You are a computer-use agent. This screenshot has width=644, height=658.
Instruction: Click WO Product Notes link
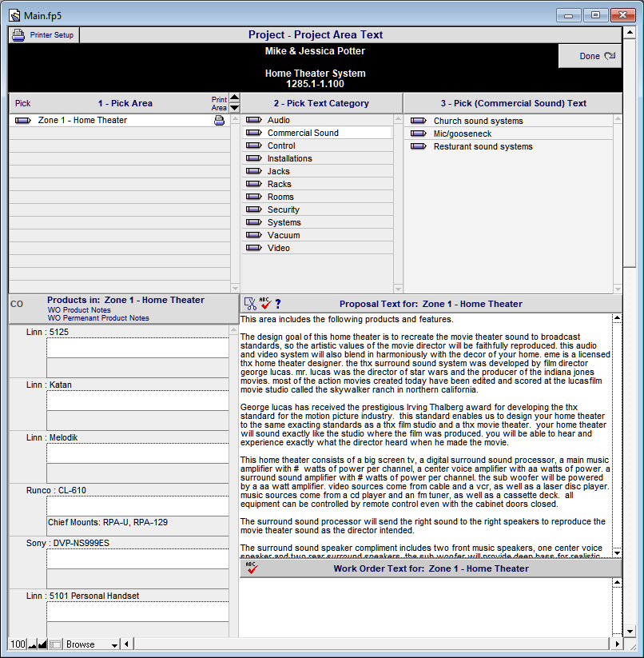[x=79, y=310]
